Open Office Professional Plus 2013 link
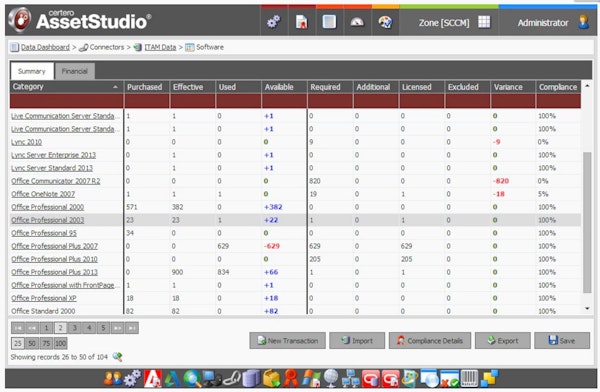The height and width of the screenshot is (392, 600). click(54, 272)
